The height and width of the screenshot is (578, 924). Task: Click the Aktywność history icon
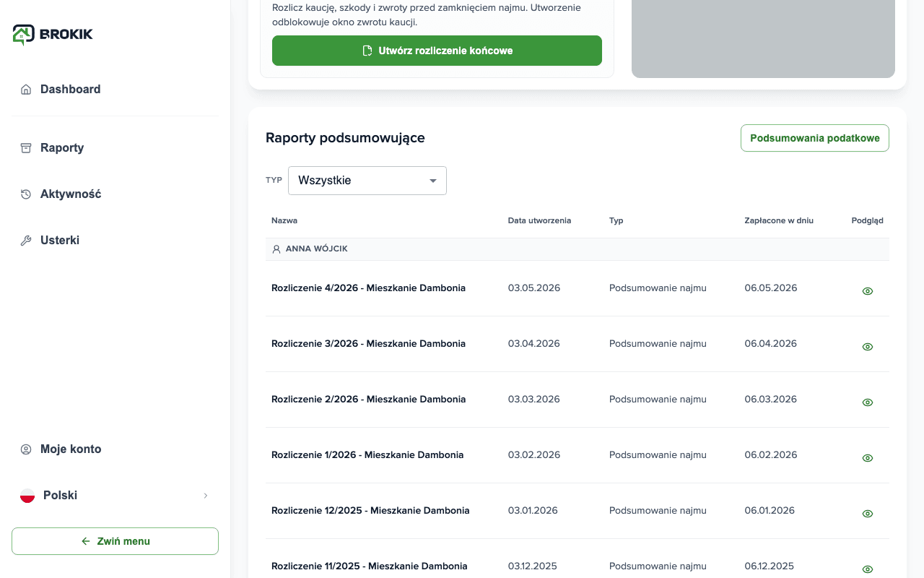(x=26, y=194)
